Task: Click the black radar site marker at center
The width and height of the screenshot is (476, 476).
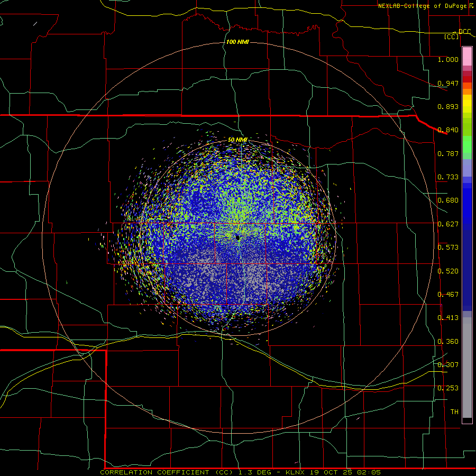Action: pyautogui.click(x=237, y=238)
